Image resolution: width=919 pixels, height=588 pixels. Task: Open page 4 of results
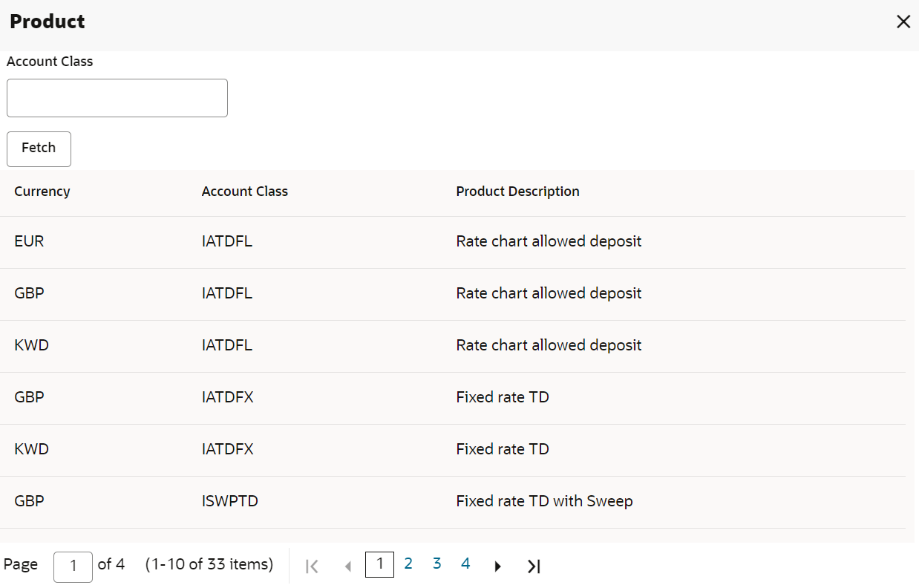coord(465,564)
